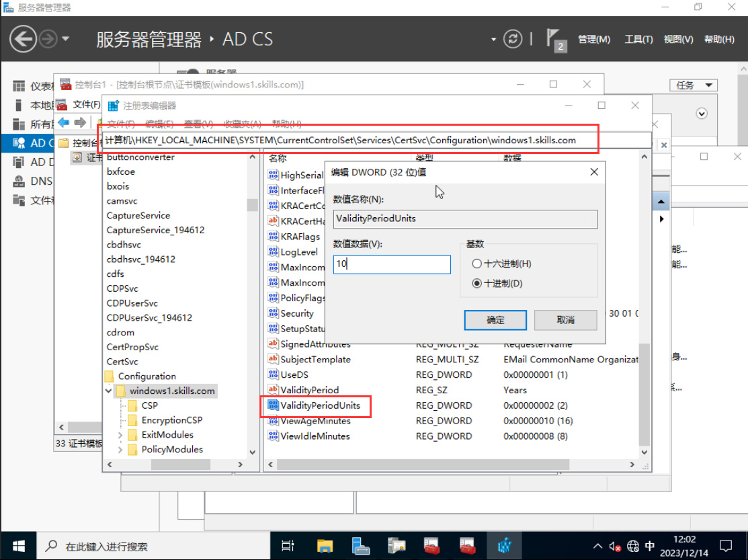
Task: Open Task View on the taskbar
Action: [x=288, y=545]
